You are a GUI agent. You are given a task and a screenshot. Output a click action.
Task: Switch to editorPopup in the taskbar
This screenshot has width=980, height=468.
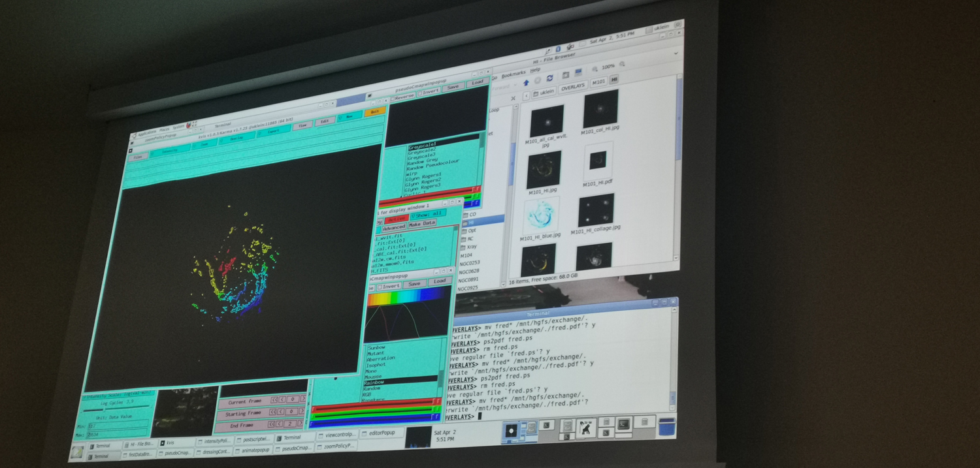[x=382, y=433]
